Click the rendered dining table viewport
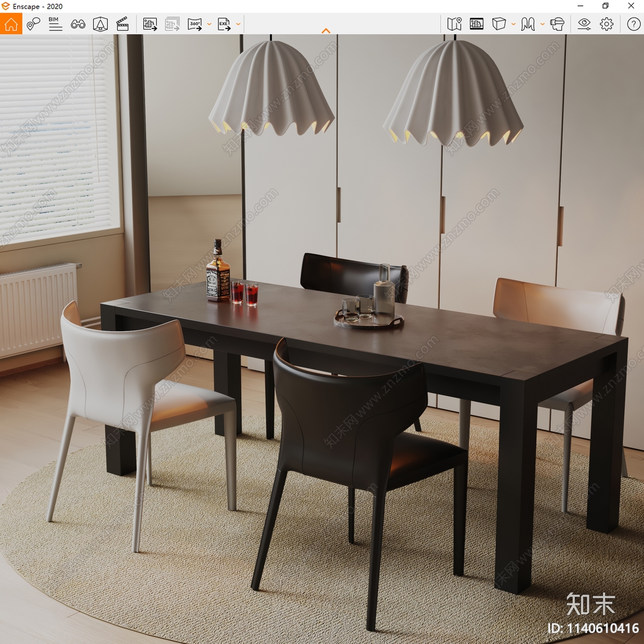The height and width of the screenshot is (644, 644). (322, 339)
